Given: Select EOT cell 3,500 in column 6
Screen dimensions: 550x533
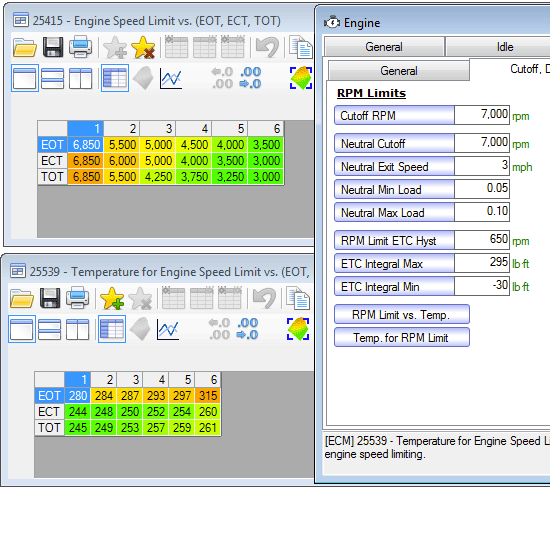Looking at the screenshot, I should click(x=266, y=144).
